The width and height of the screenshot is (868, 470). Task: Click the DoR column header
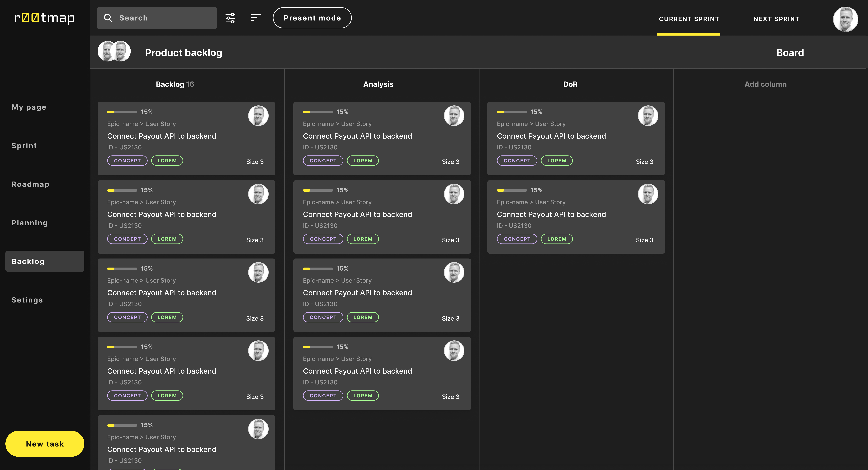[x=570, y=84]
